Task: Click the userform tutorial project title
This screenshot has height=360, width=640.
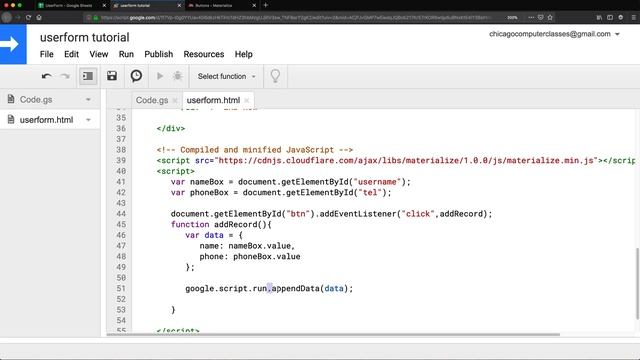Action: [x=84, y=38]
